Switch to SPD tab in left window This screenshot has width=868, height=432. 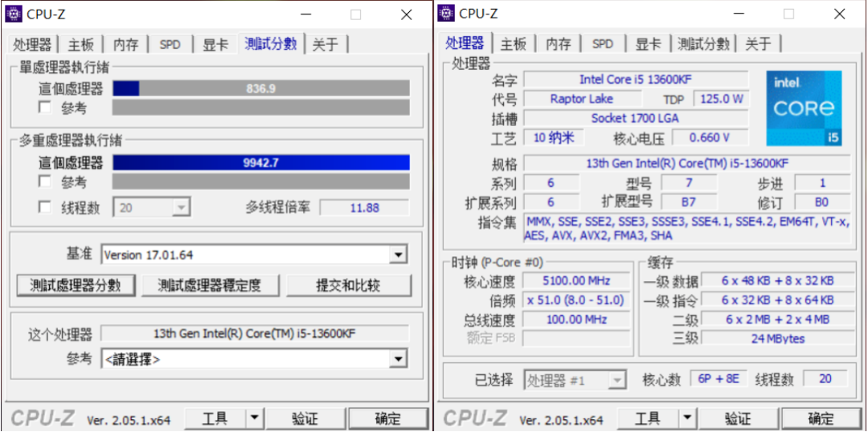point(170,44)
